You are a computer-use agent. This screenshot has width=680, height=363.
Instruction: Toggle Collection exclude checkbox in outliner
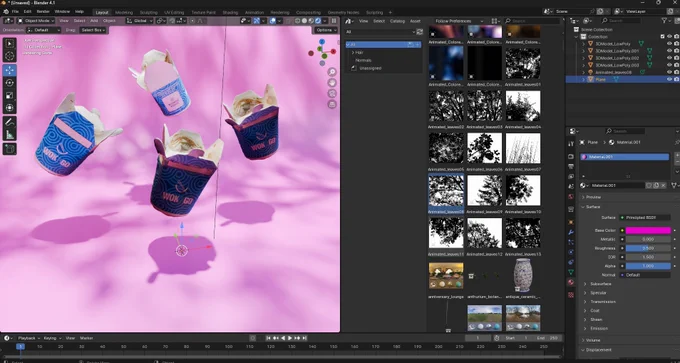coord(662,36)
